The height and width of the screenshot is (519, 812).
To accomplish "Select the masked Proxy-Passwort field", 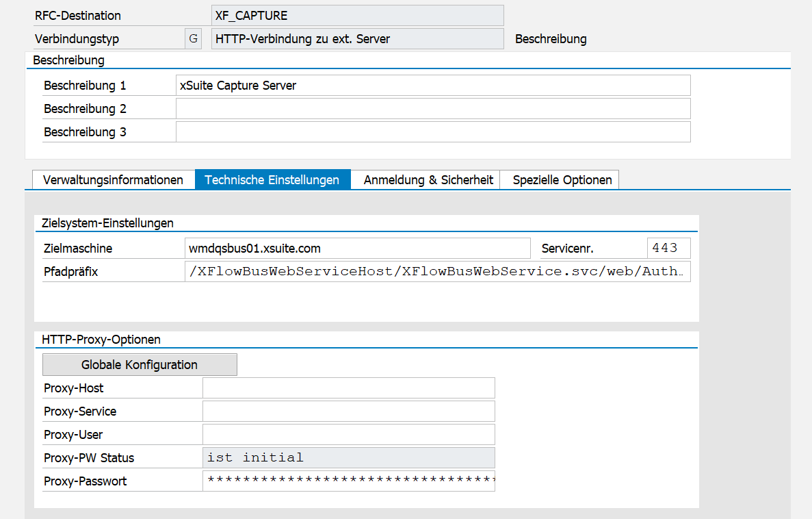I will (348, 481).
